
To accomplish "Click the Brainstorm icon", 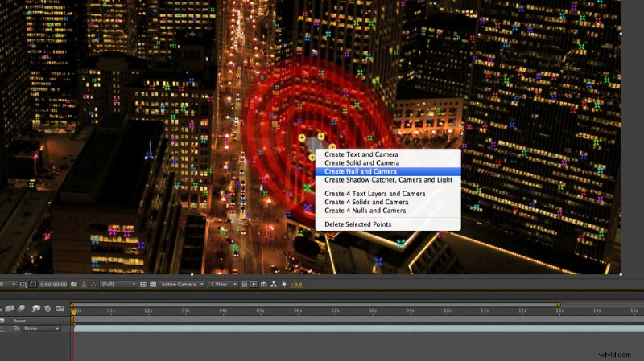I will point(35,309).
